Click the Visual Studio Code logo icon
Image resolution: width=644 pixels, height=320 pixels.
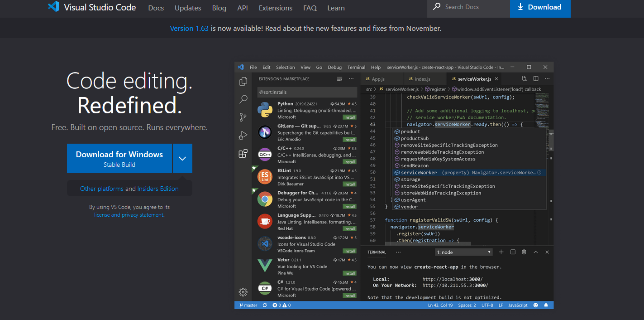point(53,7)
